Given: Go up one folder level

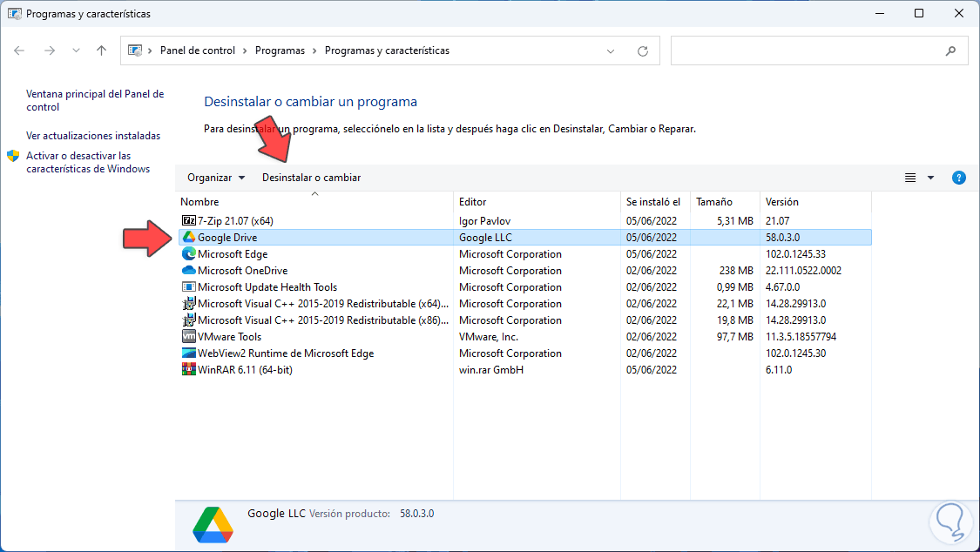Looking at the screenshot, I should [x=101, y=50].
